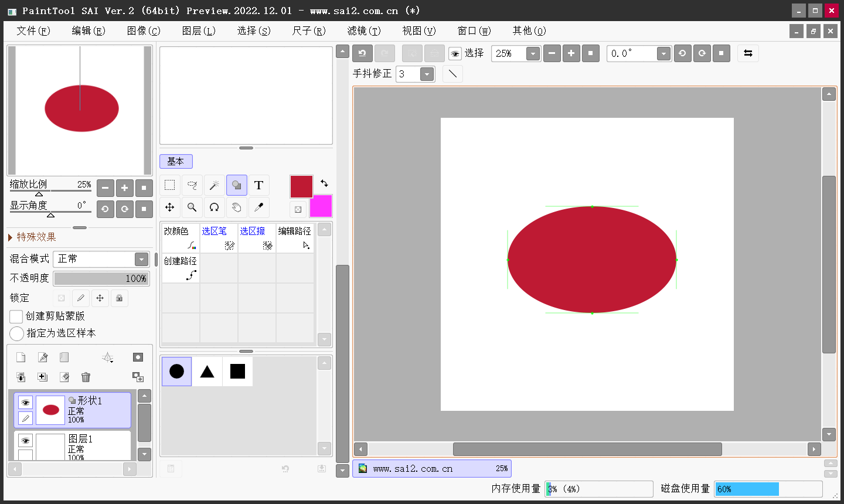Screen dimensions: 844x504
Task: Select the lasso selection tool
Action: (192, 185)
